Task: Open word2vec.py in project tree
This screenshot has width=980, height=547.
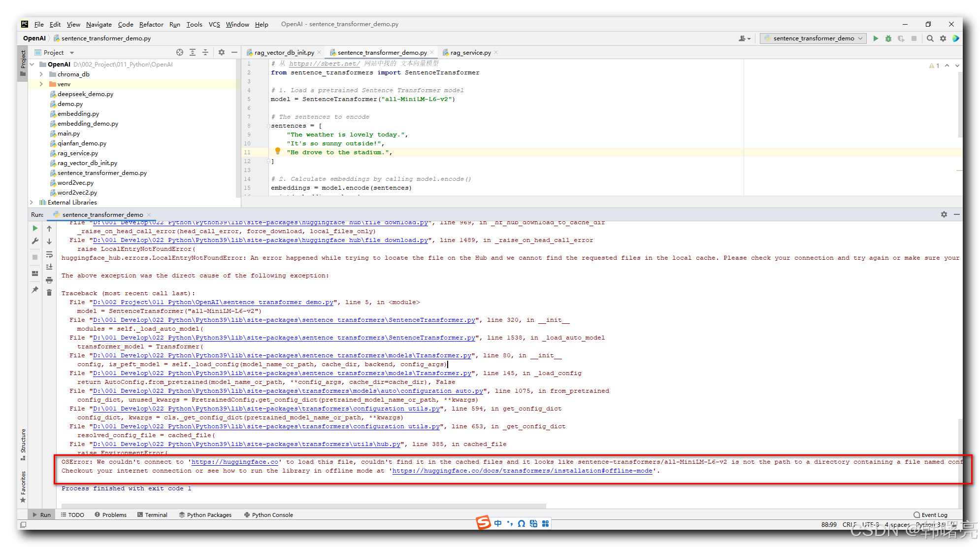Action: (x=75, y=183)
